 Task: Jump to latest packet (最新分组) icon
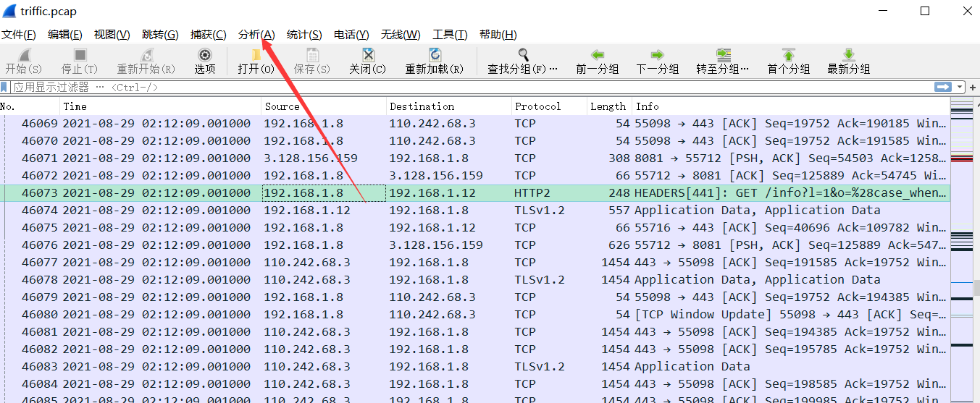(x=849, y=55)
